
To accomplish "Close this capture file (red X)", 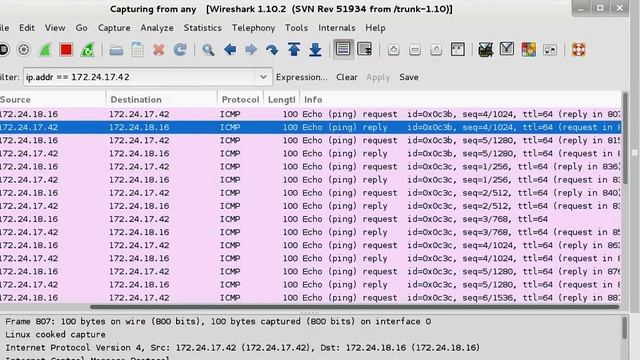I will (159, 50).
